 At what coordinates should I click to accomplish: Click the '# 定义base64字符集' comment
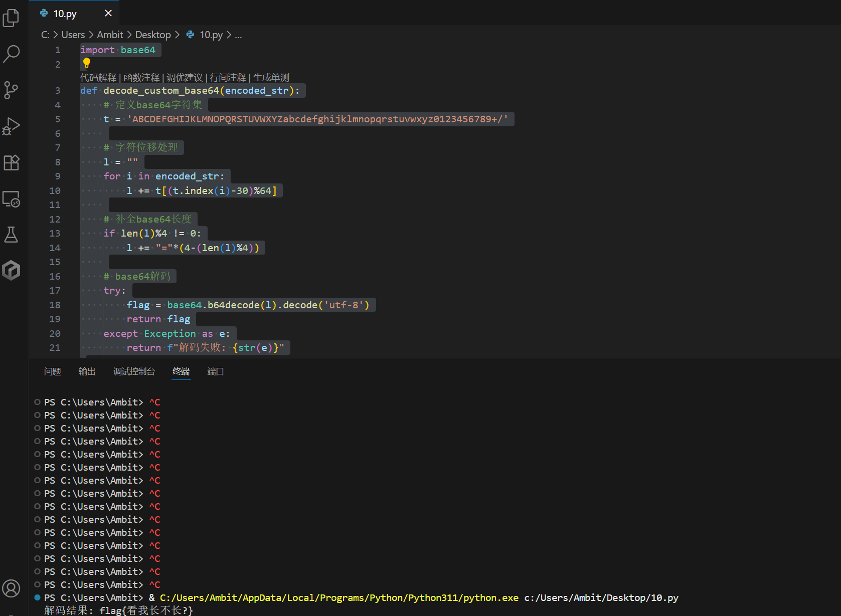click(x=153, y=105)
